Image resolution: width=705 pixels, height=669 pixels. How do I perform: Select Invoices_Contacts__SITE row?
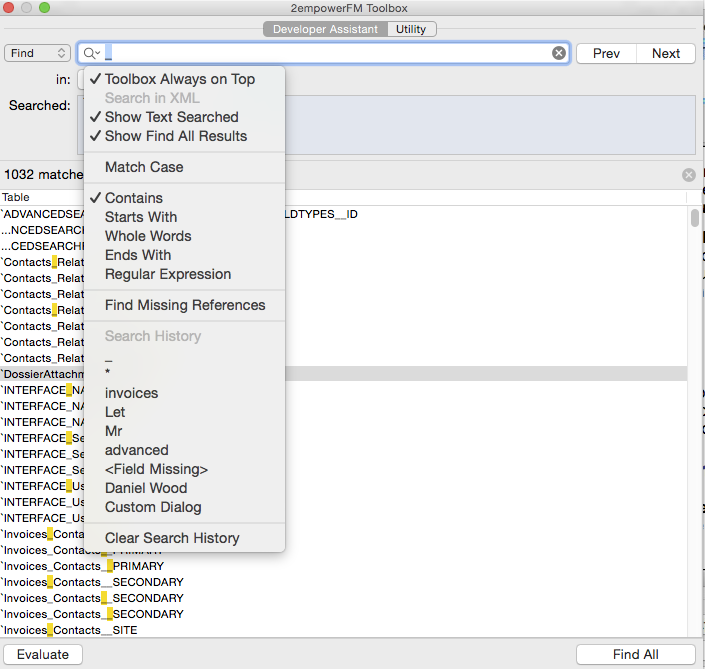(x=344, y=630)
